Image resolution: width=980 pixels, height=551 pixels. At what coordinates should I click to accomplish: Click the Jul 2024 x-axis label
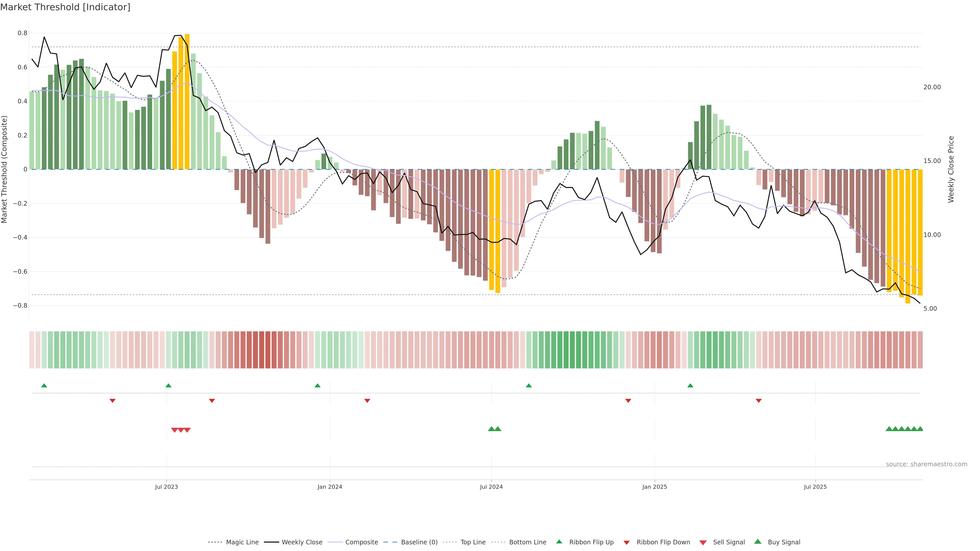tap(491, 487)
